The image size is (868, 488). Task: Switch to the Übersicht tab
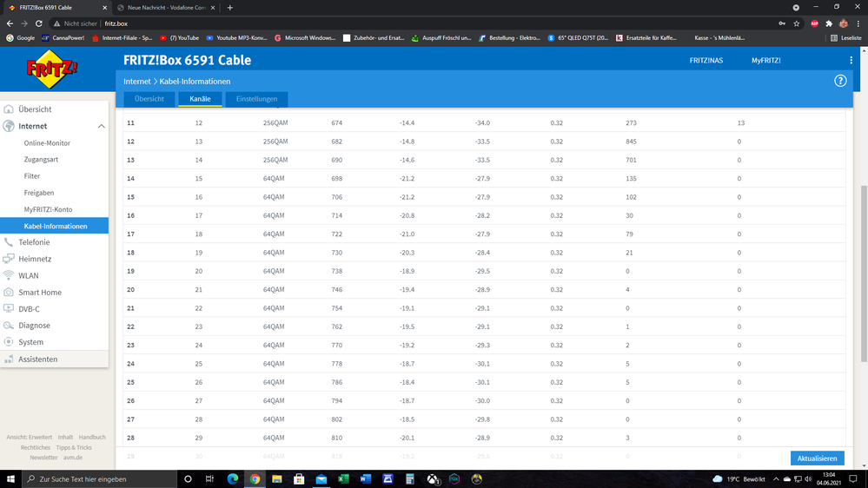(x=149, y=99)
